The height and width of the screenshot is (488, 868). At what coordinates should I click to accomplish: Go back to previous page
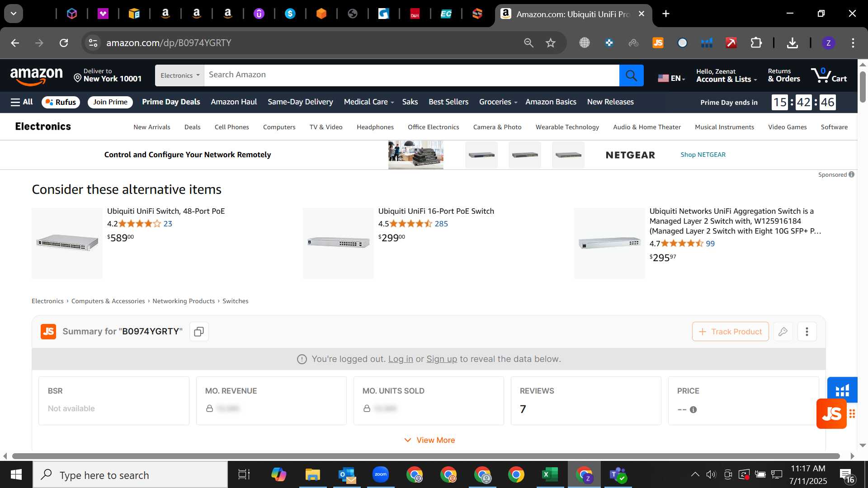point(15,43)
